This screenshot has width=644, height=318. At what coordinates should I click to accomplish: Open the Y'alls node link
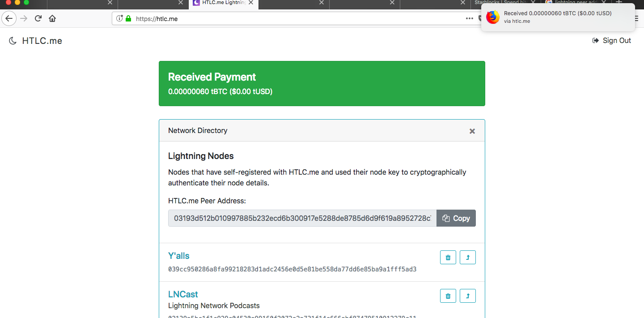tap(179, 256)
